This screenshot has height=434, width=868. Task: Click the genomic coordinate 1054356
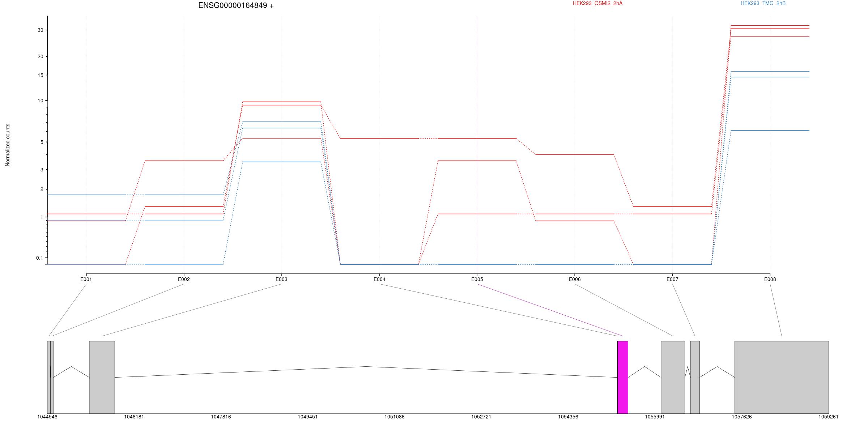point(568,417)
